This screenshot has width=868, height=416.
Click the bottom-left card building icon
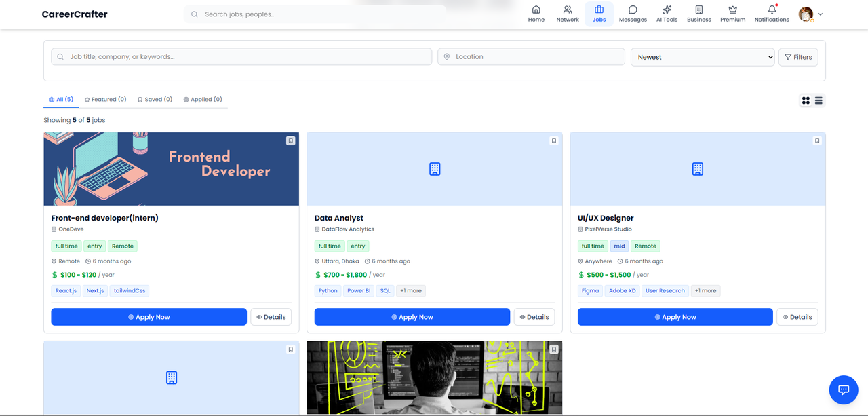(x=172, y=377)
